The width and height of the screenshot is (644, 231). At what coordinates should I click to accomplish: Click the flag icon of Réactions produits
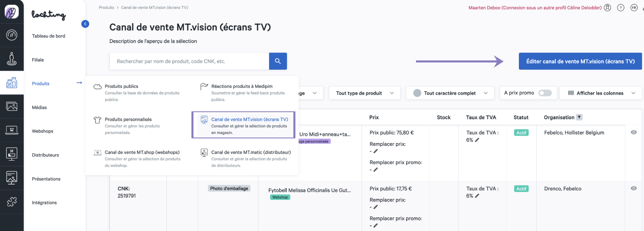204,86
